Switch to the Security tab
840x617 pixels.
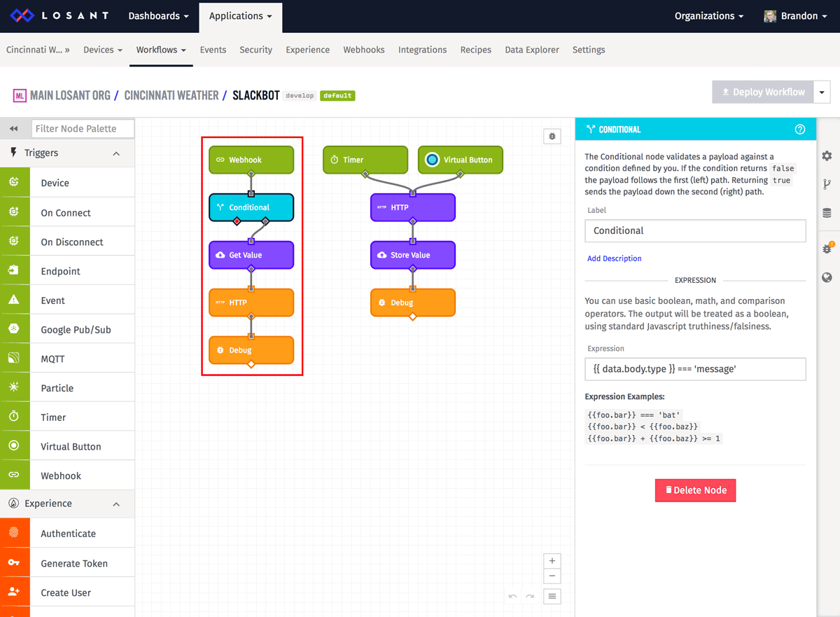pyautogui.click(x=255, y=50)
